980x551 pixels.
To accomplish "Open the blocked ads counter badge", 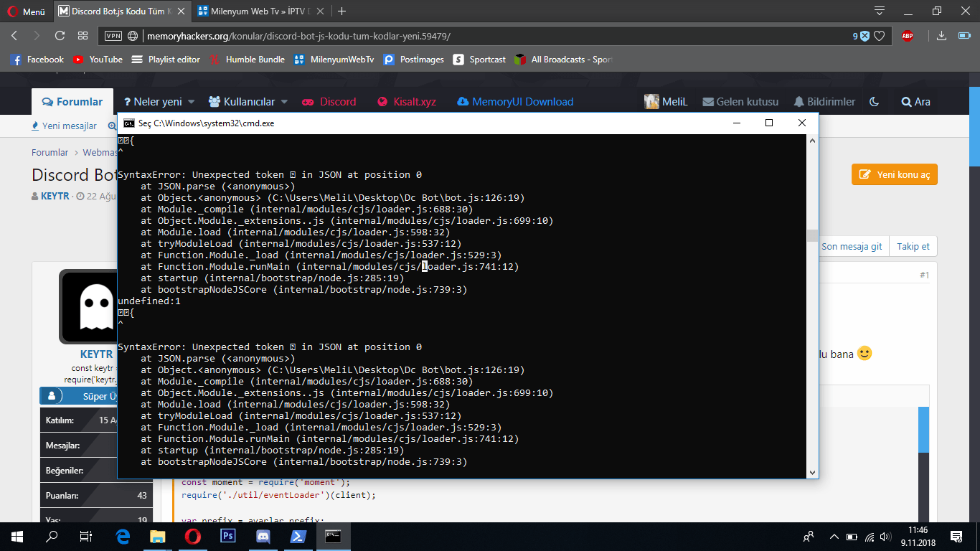I will pos(861,36).
